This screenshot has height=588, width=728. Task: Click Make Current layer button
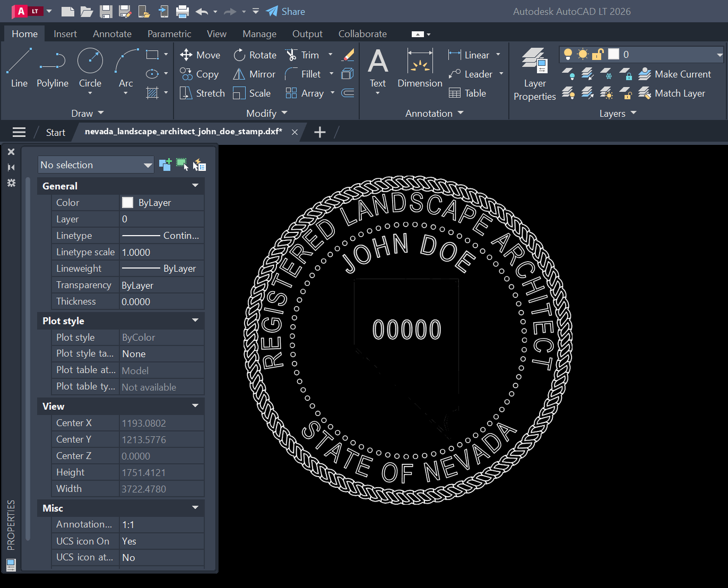point(674,74)
